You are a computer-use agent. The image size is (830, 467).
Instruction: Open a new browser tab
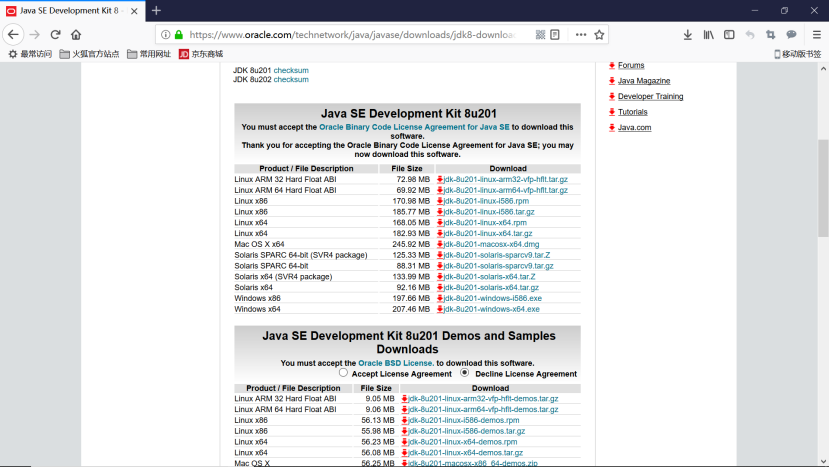(156, 11)
